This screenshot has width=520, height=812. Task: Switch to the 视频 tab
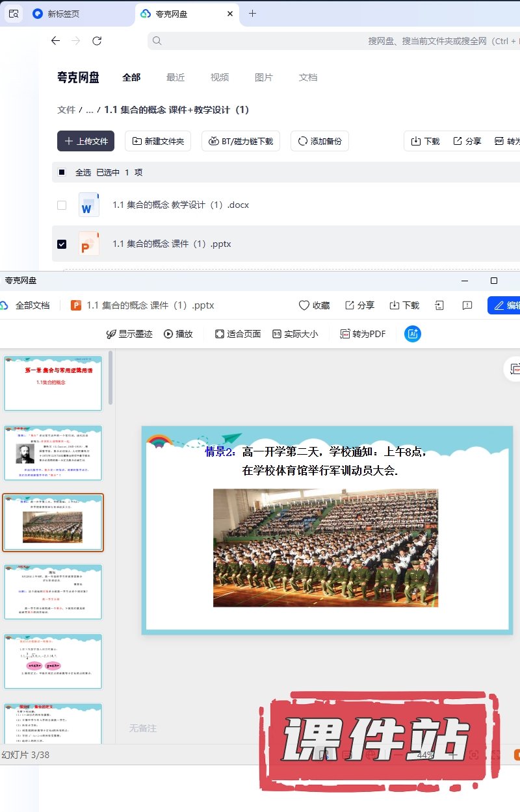coord(220,77)
